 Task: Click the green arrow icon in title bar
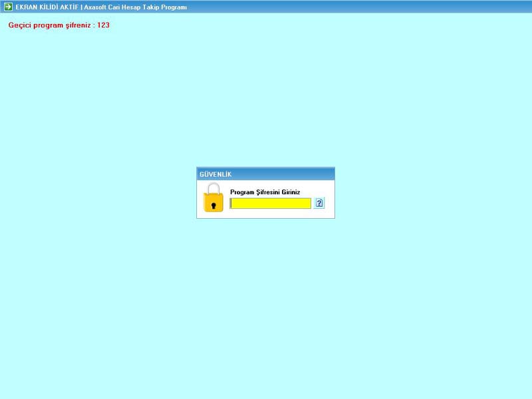[x=8, y=7]
